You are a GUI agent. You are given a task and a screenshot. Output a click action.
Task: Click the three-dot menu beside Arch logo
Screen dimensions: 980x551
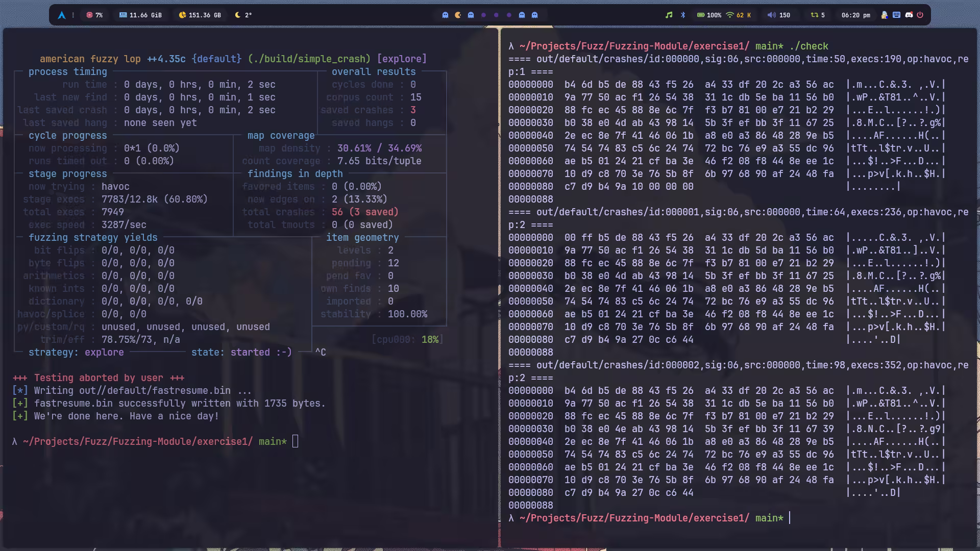[73, 15]
